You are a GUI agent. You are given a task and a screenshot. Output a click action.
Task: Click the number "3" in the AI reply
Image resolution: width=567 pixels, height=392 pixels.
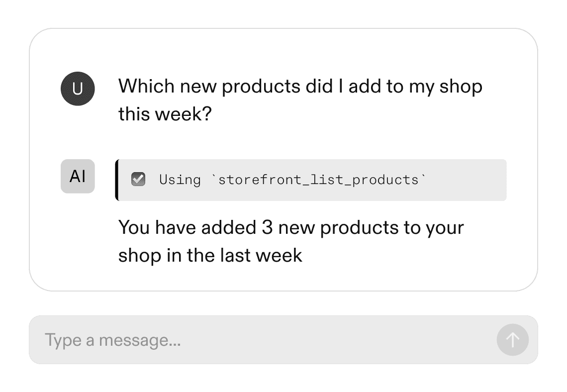coord(266,228)
